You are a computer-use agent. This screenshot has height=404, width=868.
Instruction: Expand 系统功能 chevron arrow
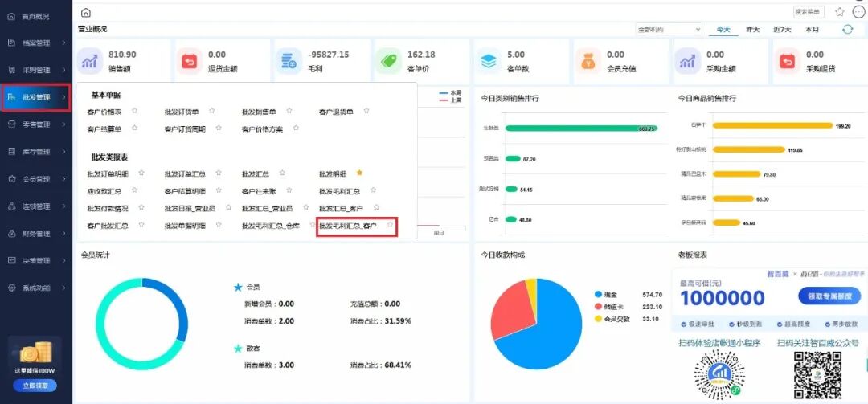pyautogui.click(x=64, y=288)
